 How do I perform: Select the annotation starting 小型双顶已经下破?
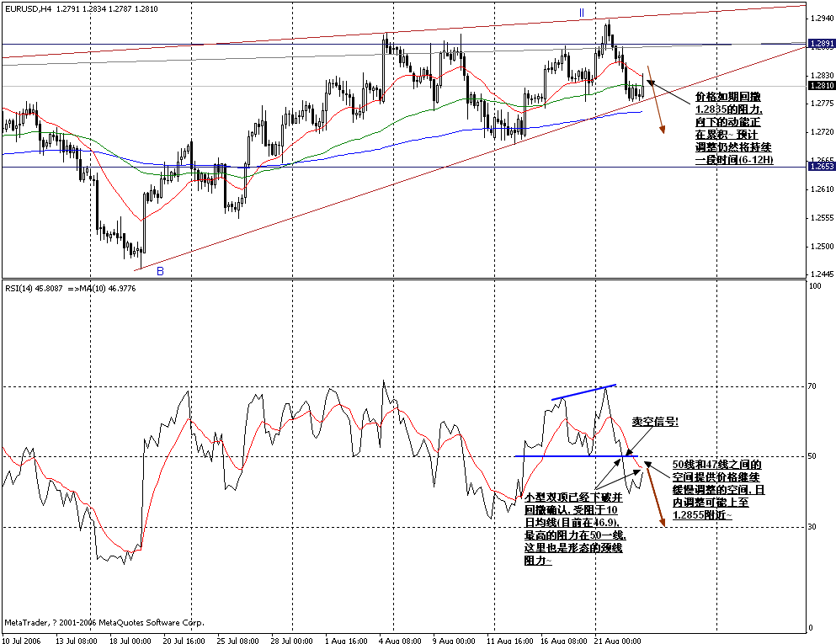[573, 529]
